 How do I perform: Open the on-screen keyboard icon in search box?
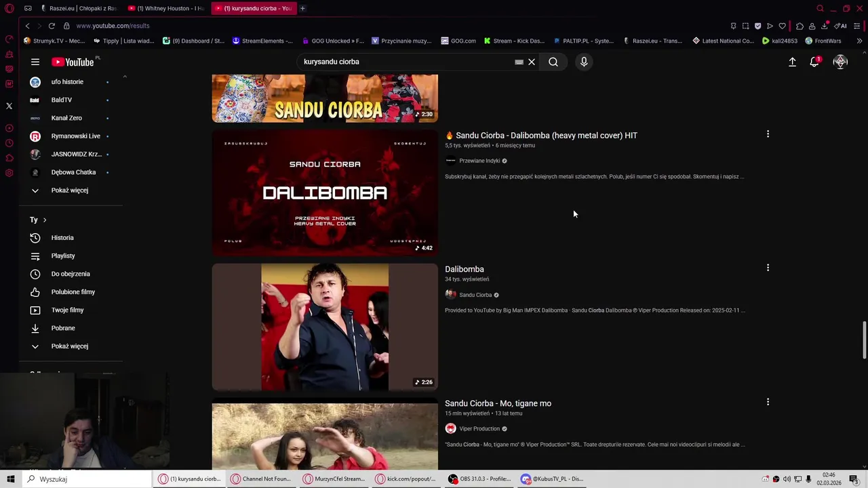pyautogui.click(x=519, y=62)
